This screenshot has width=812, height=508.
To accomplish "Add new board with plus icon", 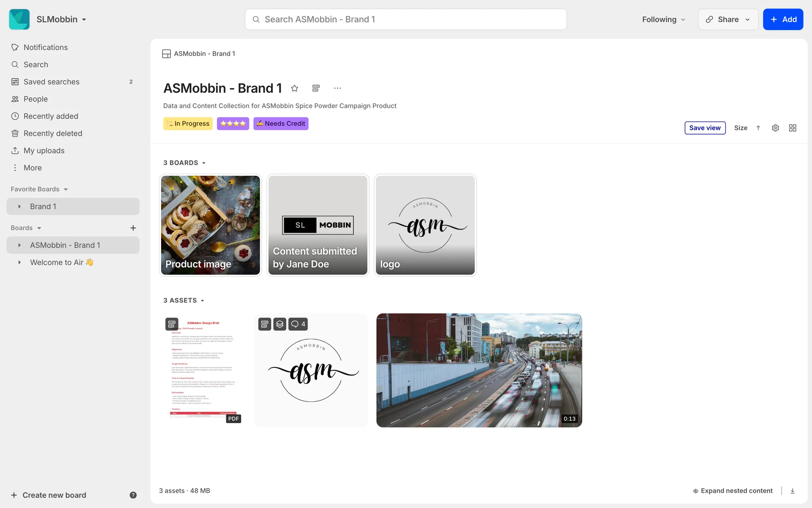I will 133,228.
